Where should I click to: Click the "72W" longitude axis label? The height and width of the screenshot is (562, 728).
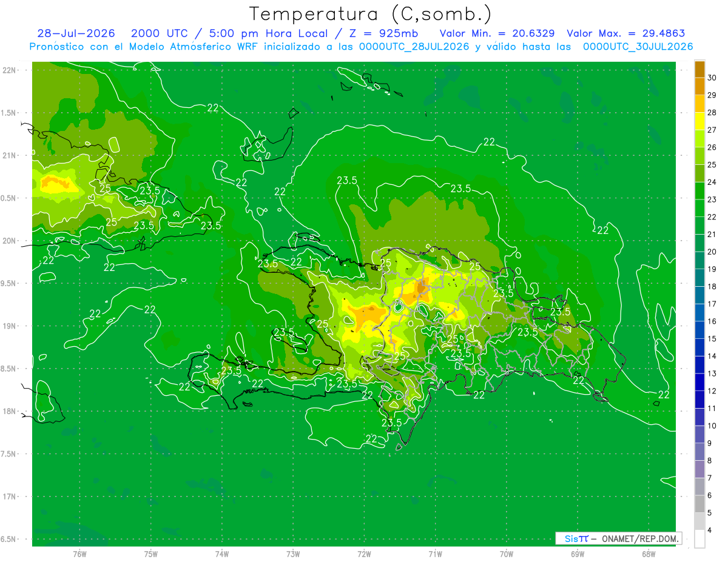(x=364, y=554)
